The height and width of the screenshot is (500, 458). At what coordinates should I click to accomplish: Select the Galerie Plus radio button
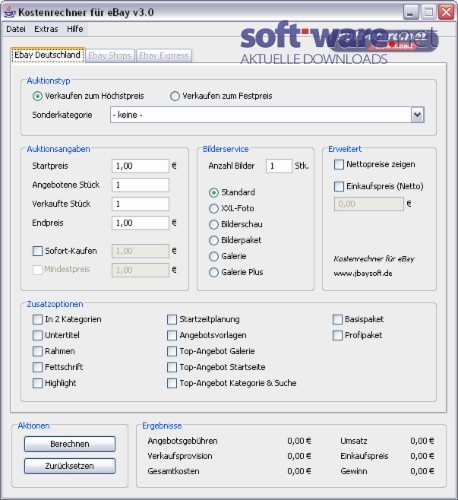(214, 272)
